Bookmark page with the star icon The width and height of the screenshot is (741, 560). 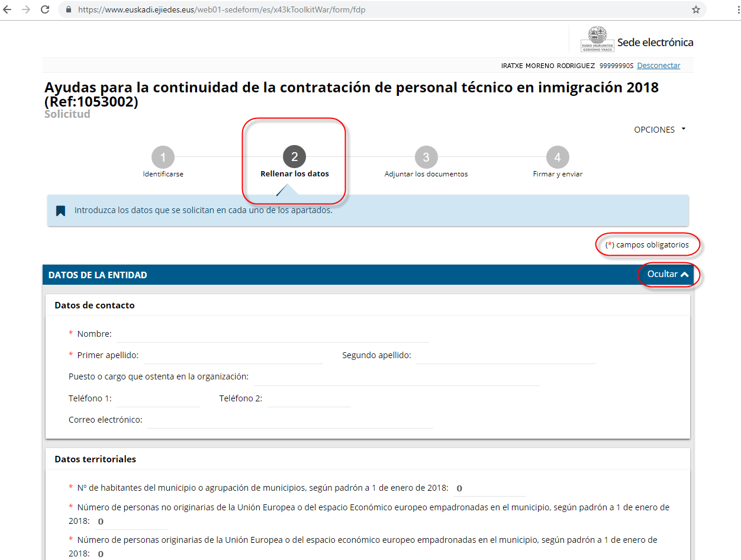tap(696, 10)
